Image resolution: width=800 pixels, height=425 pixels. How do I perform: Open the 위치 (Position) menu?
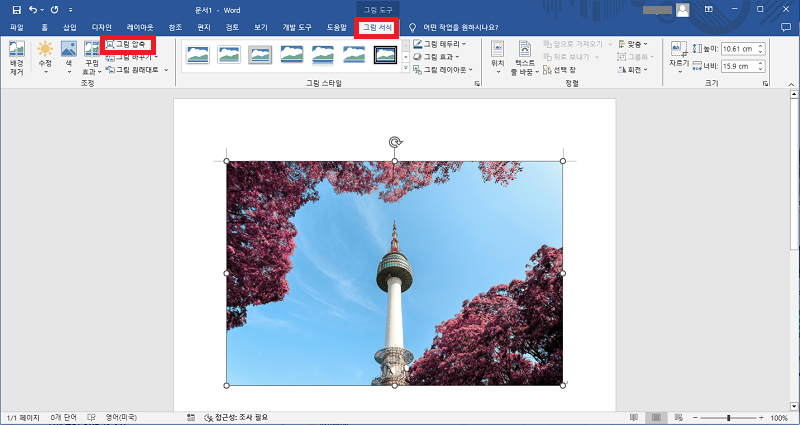pos(497,57)
